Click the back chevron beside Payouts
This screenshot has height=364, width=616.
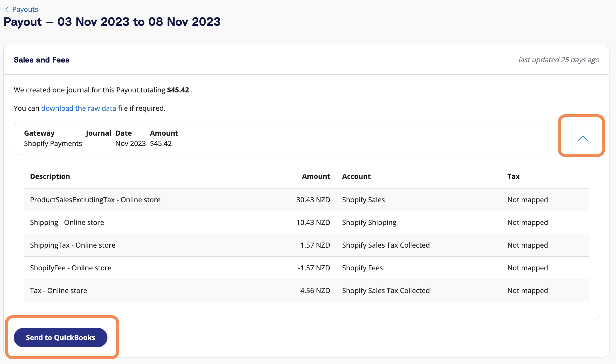tap(7, 9)
